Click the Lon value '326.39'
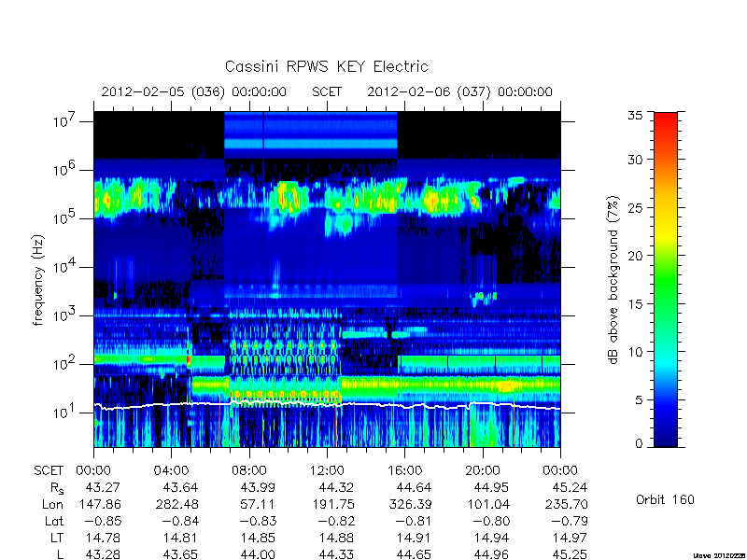Image resolution: width=747 pixels, height=560 pixels. 410,504
